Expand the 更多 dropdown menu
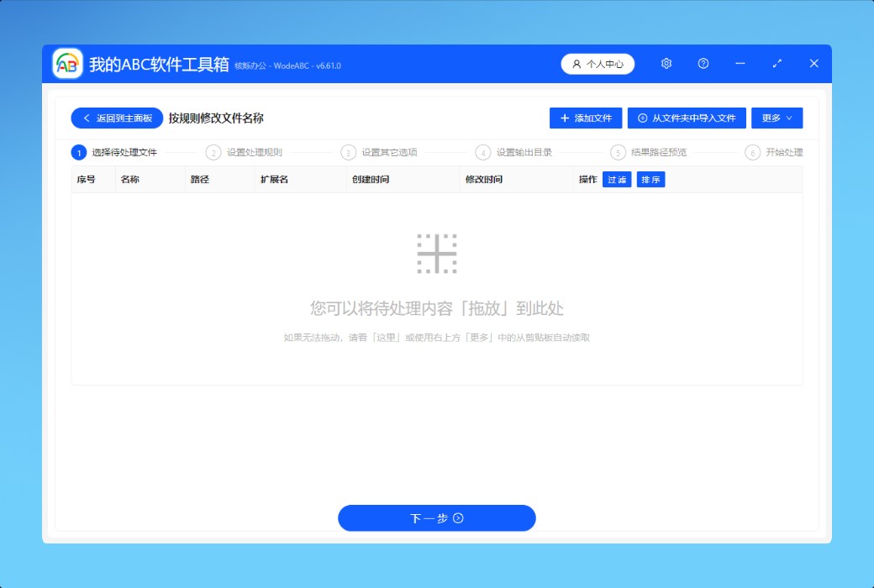Viewport: 874px width, 588px height. [x=777, y=118]
